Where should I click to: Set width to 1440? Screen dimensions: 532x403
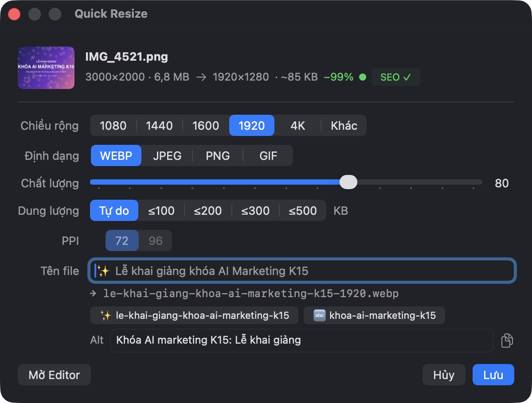pos(159,126)
